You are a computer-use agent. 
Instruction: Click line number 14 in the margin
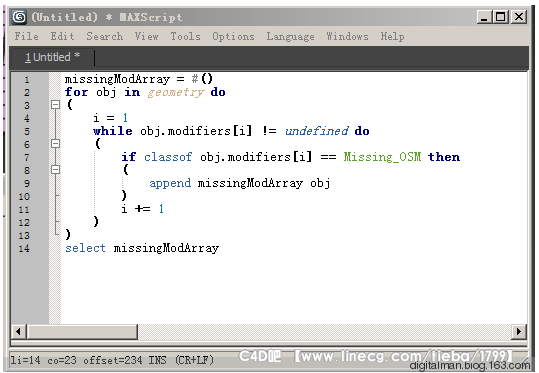[x=24, y=249]
